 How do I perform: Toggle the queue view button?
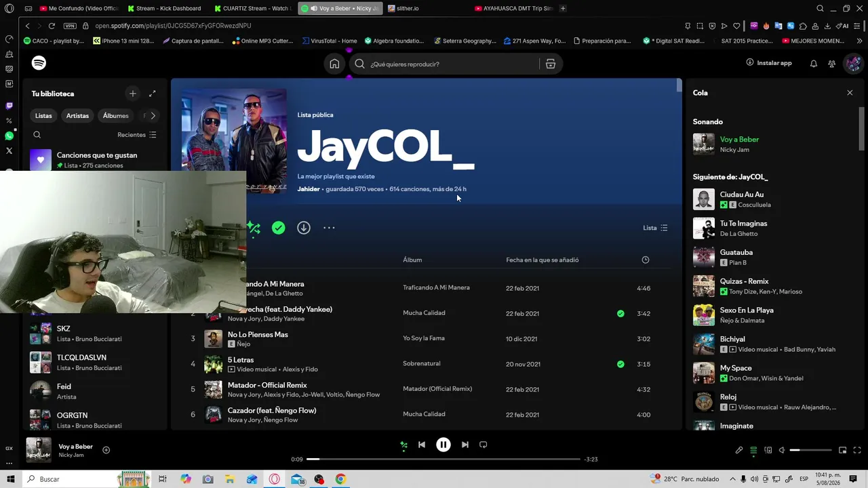753,450
